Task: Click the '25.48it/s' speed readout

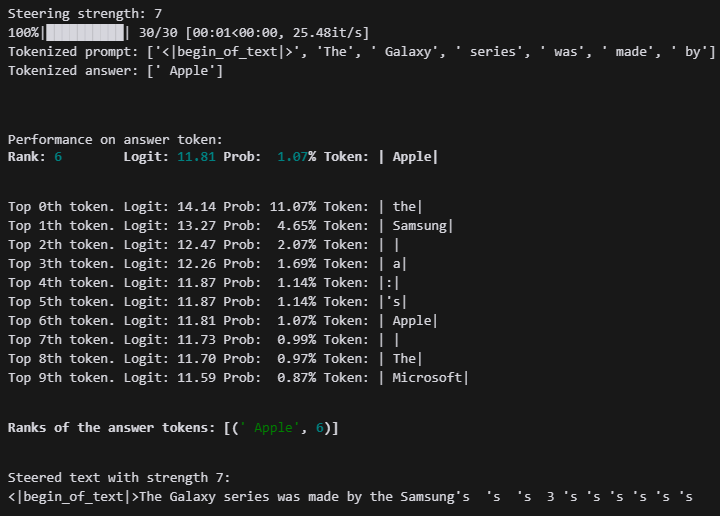Action: point(327,33)
